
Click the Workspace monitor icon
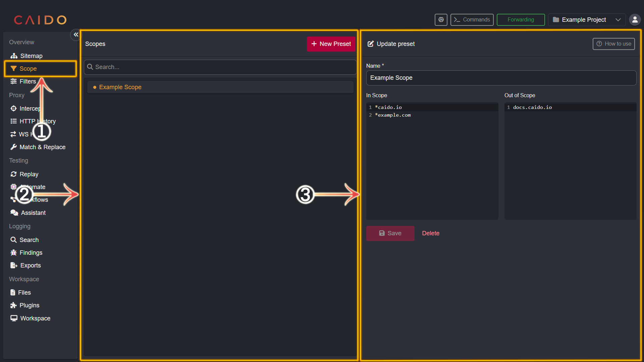pyautogui.click(x=14, y=318)
